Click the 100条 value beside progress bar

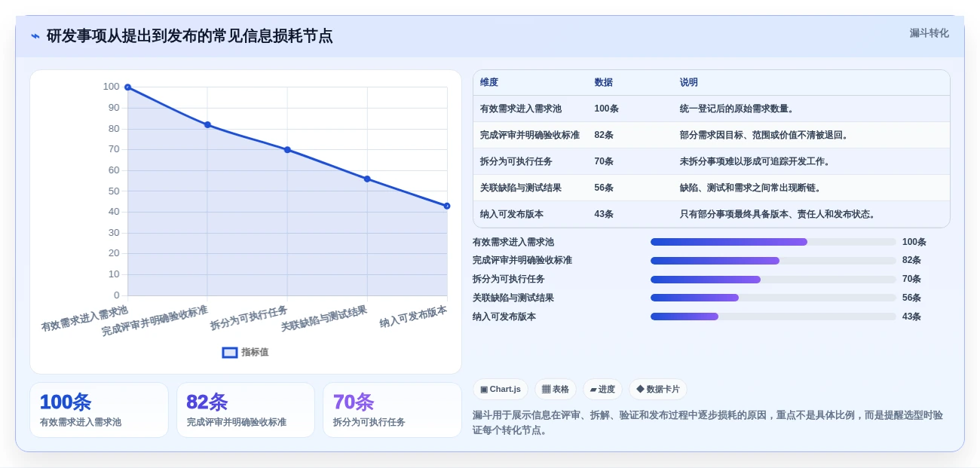[x=914, y=242]
